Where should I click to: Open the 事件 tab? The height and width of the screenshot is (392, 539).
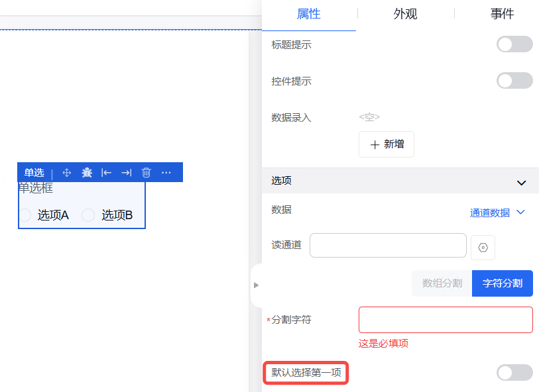point(502,14)
